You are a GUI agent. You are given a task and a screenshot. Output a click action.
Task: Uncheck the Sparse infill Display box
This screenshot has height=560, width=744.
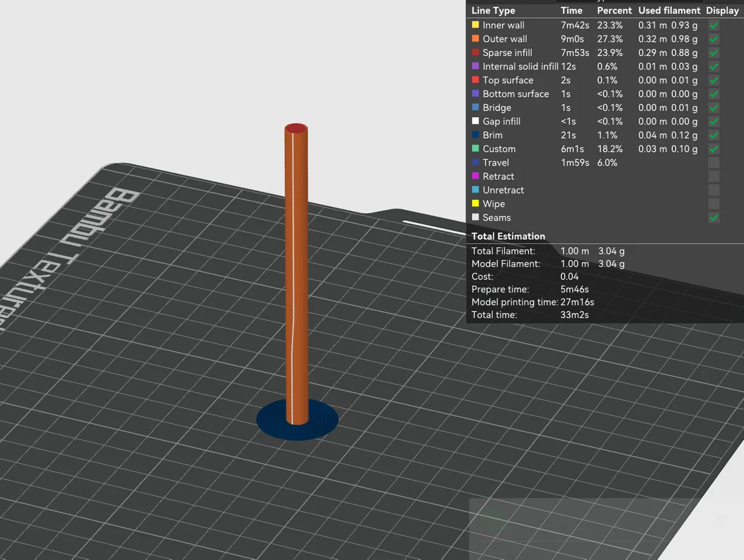tap(713, 52)
